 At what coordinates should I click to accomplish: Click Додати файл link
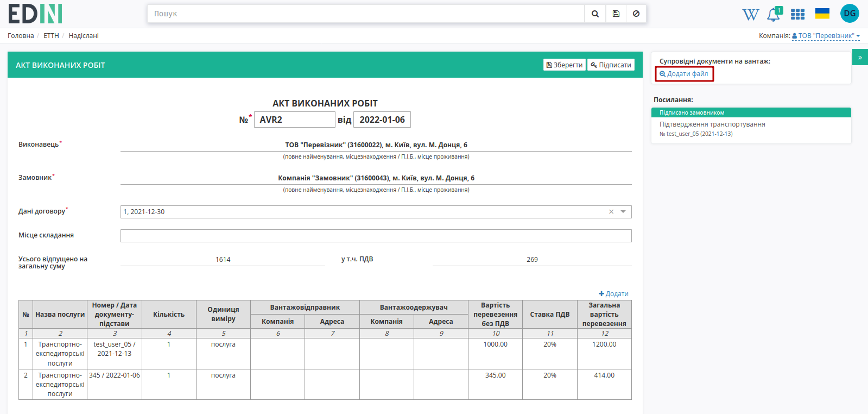click(684, 74)
